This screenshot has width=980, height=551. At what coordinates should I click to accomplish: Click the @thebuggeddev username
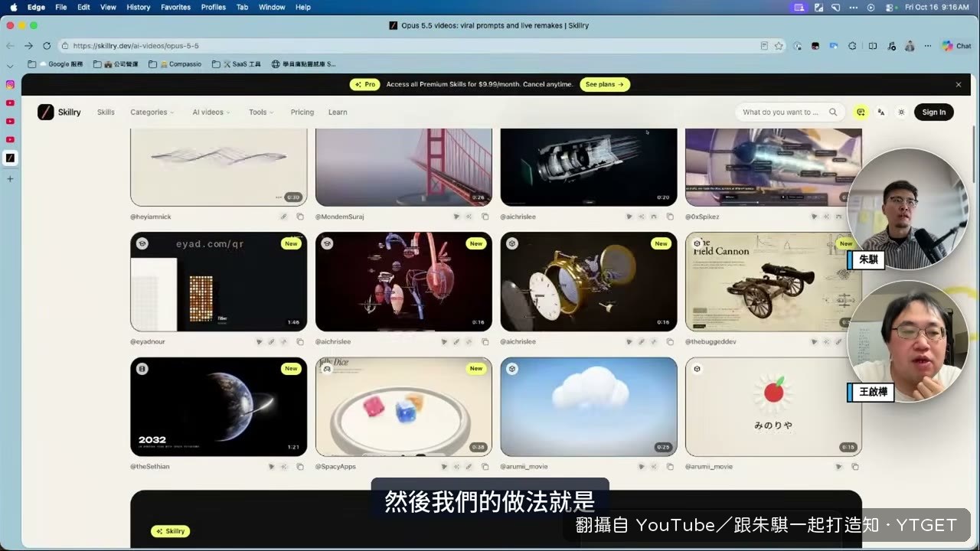pos(710,341)
